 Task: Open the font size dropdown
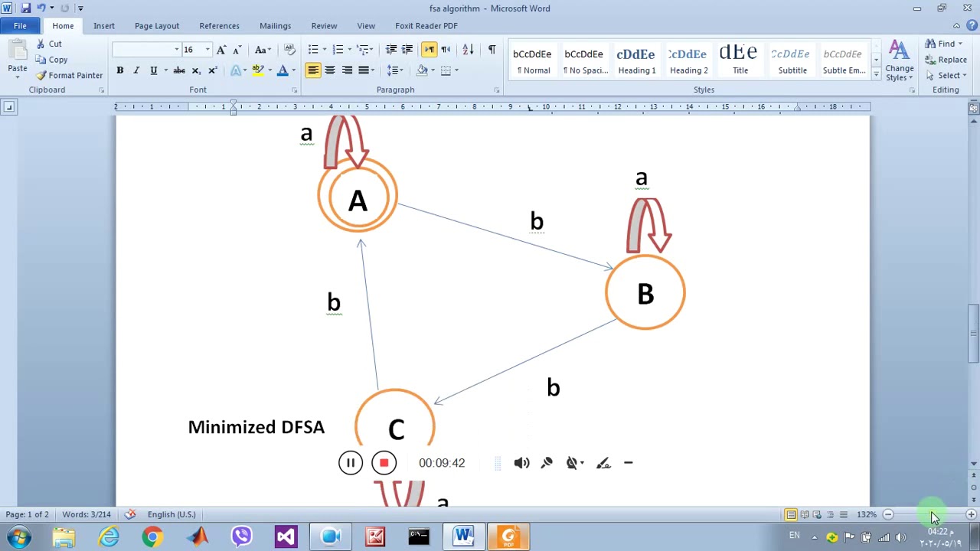[207, 50]
